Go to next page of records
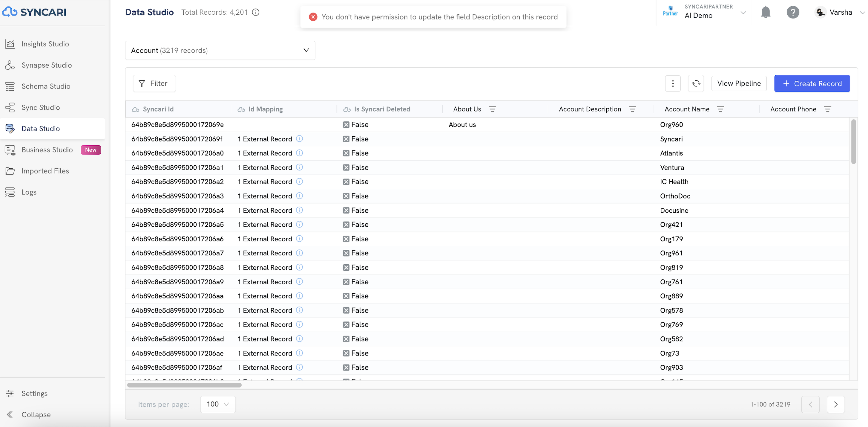The image size is (868, 427). (x=836, y=404)
